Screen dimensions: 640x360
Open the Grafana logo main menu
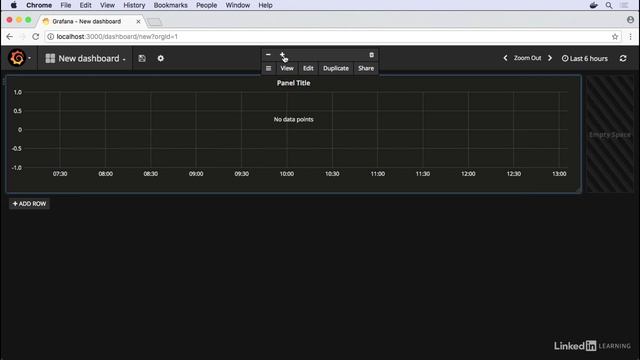(x=17, y=58)
